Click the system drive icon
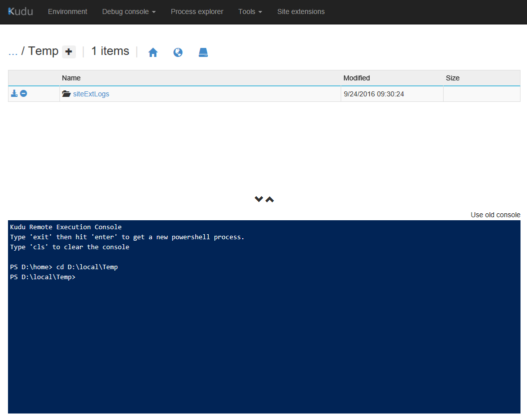 (x=203, y=52)
